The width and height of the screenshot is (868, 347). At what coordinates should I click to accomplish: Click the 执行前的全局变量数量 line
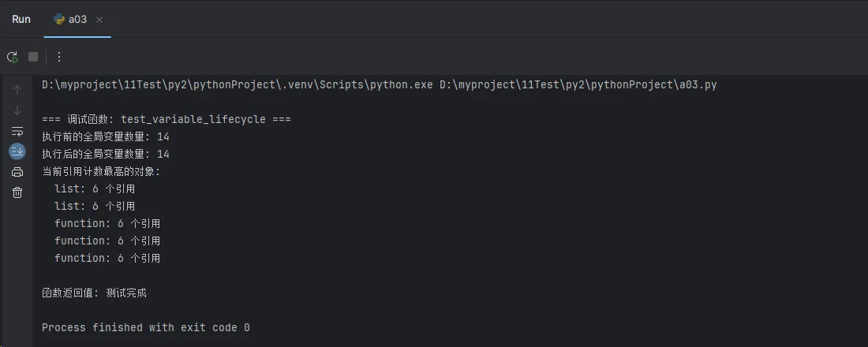click(x=106, y=136)
